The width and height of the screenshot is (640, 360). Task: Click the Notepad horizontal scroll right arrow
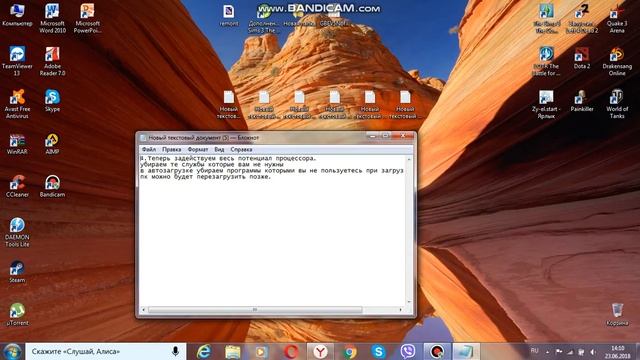[x=400, y=310]
